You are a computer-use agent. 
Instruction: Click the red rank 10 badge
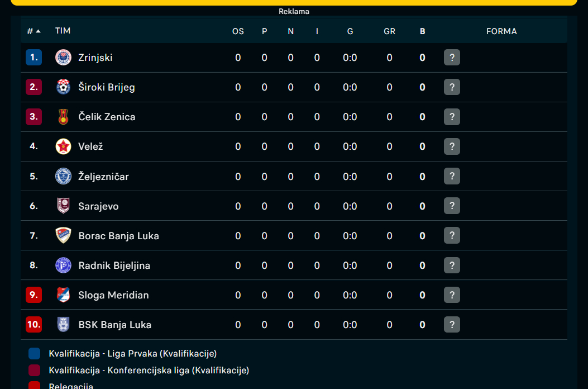coord(34,324)
